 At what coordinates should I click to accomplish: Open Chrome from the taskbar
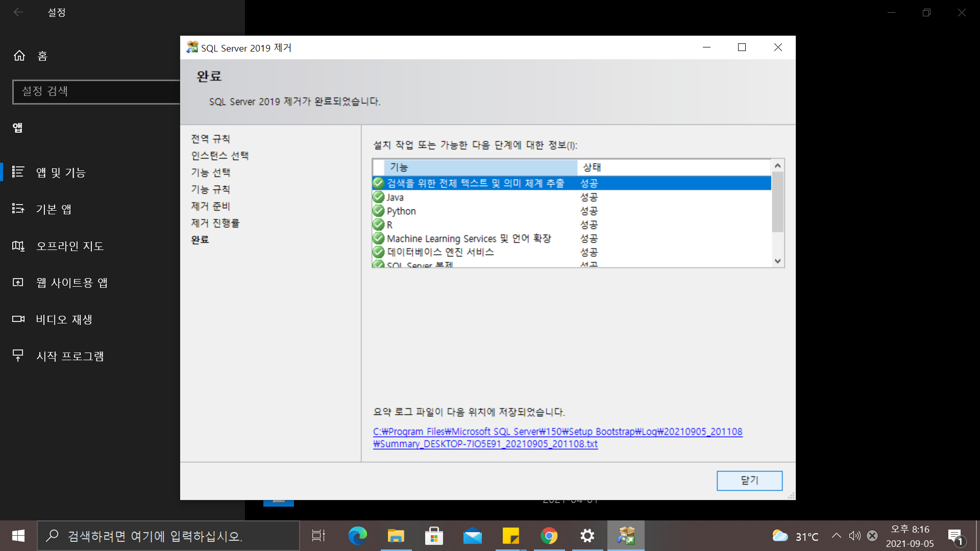pos(549,536)
